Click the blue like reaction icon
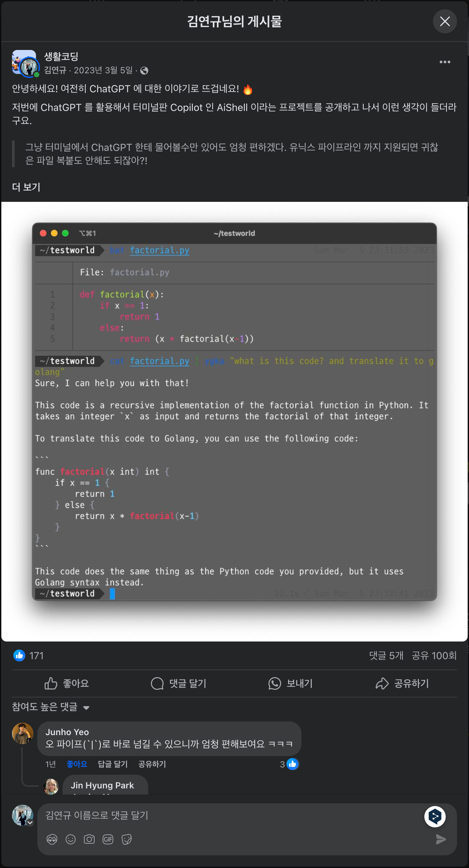This screenshot has width=469, height=868. tap(19, 655)
